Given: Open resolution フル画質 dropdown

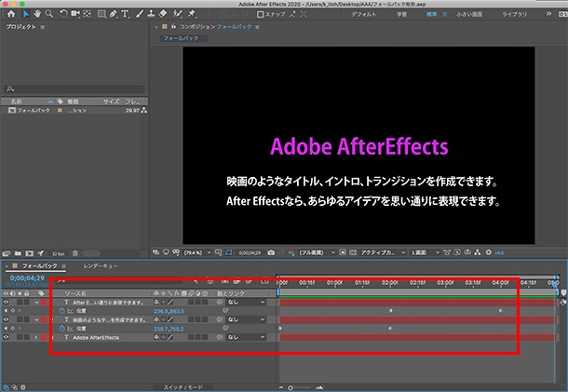Looking at the screenshot, I should tap(317, 252).
